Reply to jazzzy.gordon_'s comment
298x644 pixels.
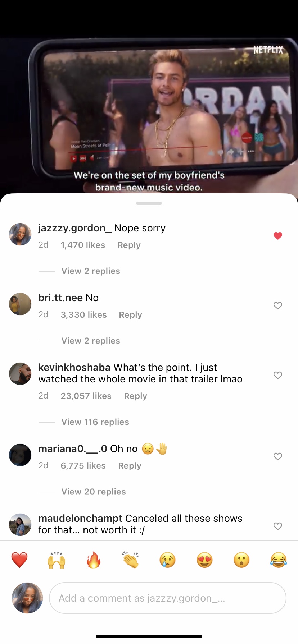coord(129,245)
